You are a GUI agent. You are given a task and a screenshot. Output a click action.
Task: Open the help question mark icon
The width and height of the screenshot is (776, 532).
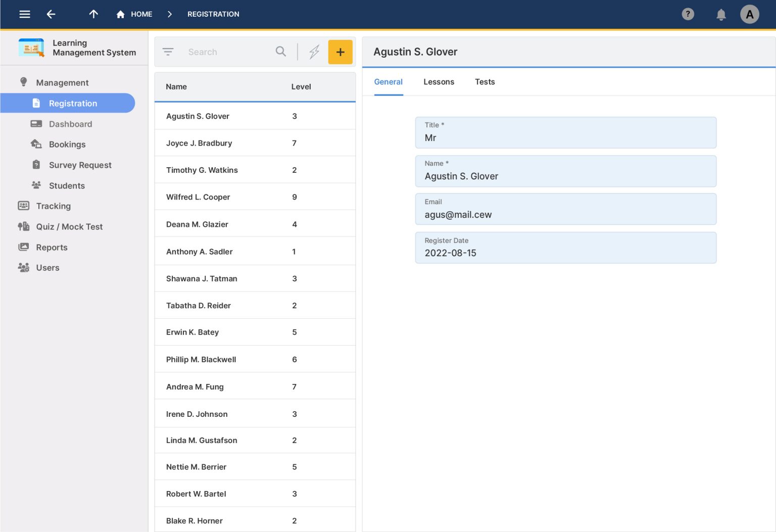[x=688, y=14]
